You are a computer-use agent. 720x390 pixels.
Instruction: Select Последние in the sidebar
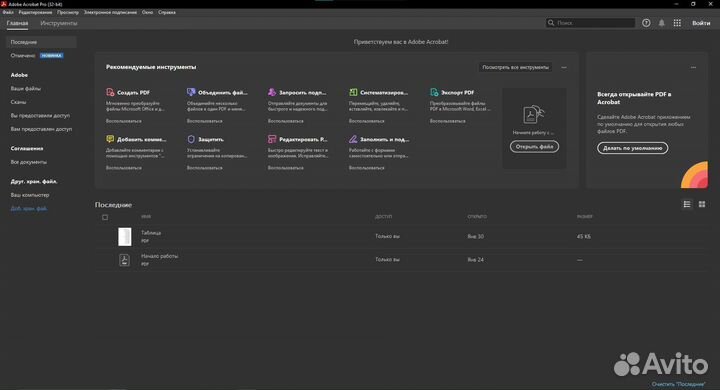(x=41, y=42)
